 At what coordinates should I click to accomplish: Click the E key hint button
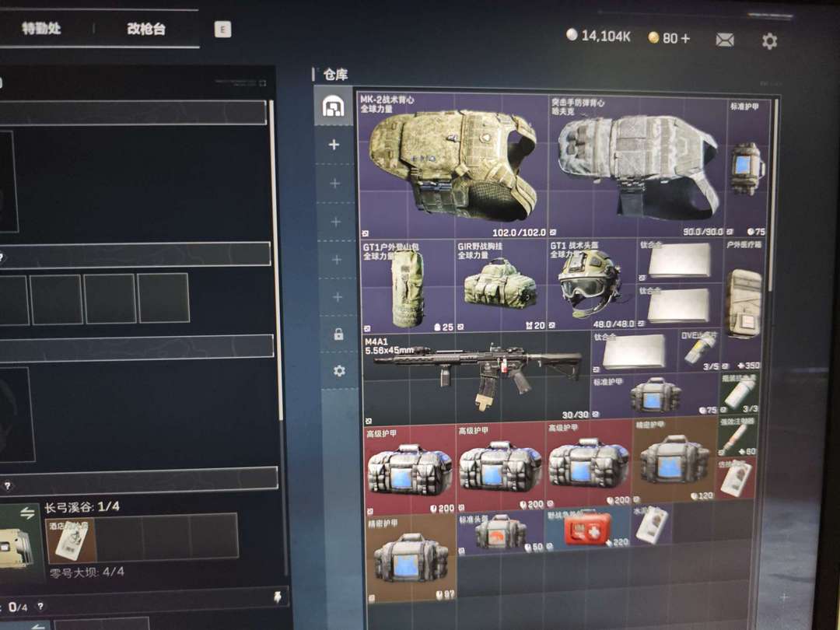click(222, 30)
